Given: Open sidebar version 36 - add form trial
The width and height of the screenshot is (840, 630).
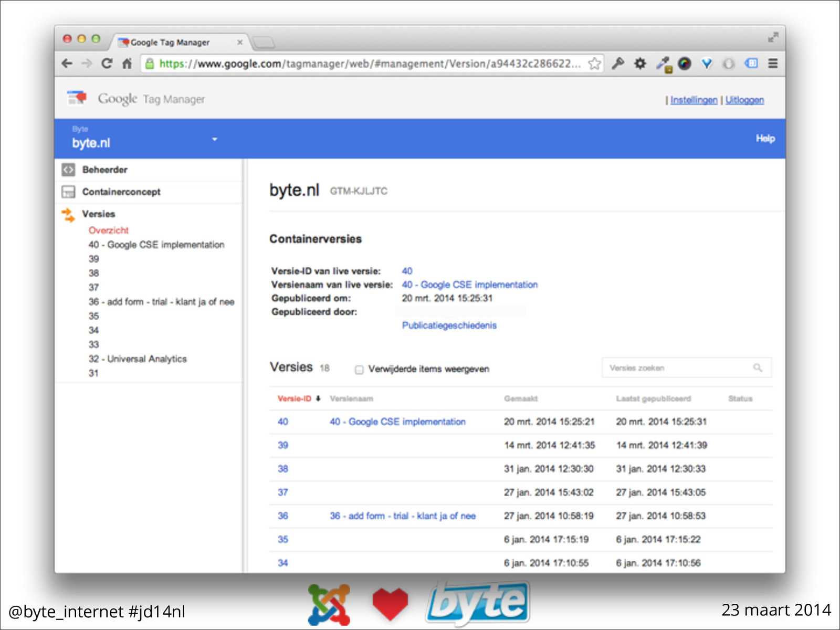Looking at the screenshot, I should [x=161, y=302].
